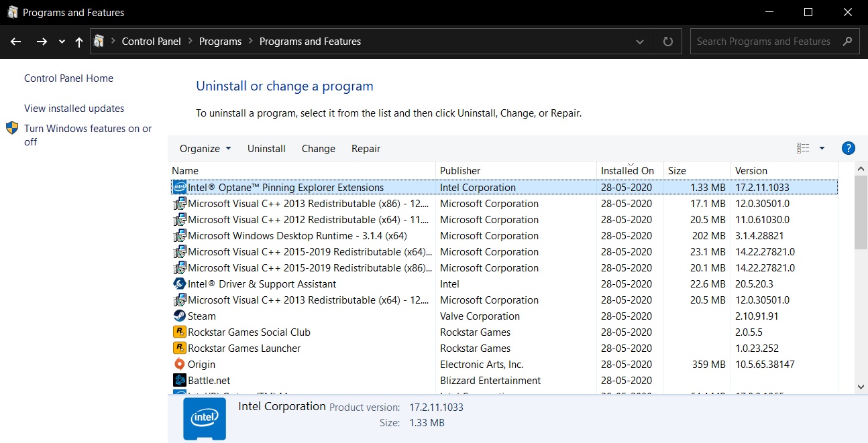This screenshot has width=868, height=443.
Task: Open recent locations dropdown arrow
Action: [62, 42]
